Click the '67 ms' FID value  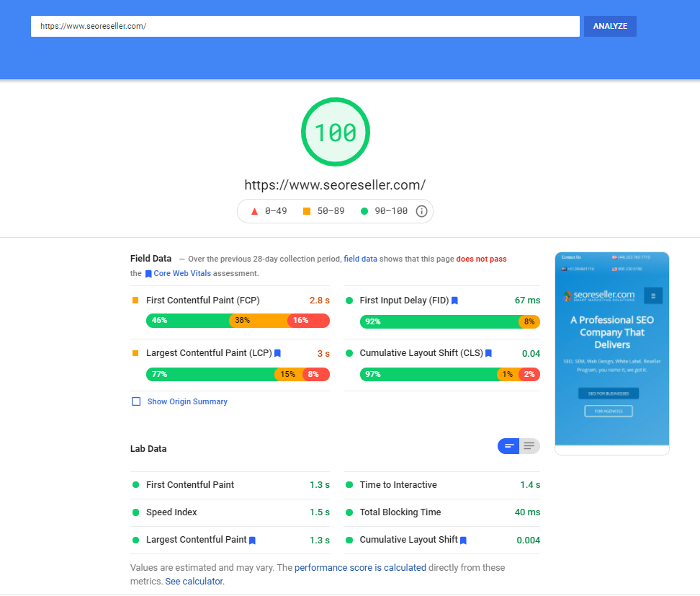[527, 301]
